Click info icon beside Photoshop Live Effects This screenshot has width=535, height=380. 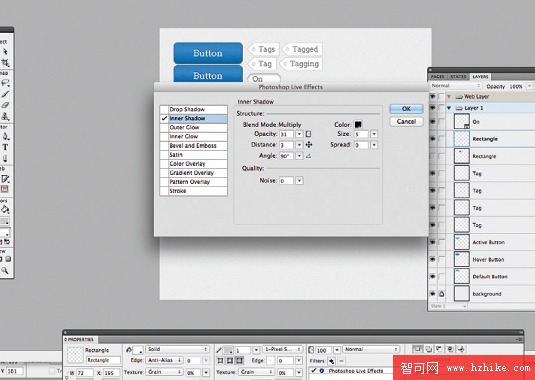pyautogui.click(x=322, y=370)
